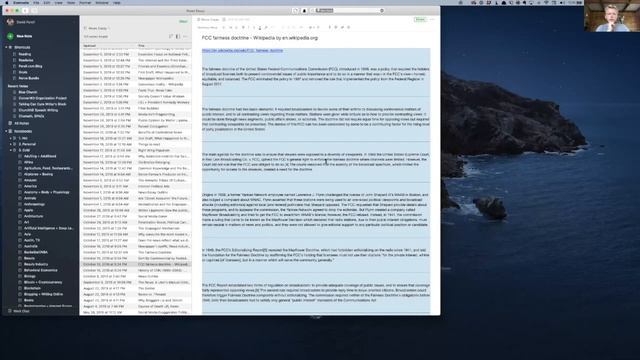
Task: Select the Bitcoin + Cryptocurrency notebook
Action: tap(43, 282)
